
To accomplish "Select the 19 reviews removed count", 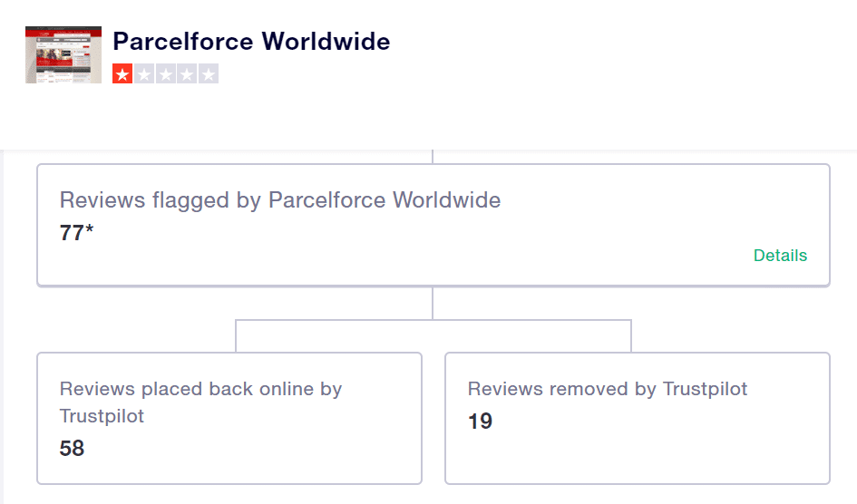I will pos(480,422).
